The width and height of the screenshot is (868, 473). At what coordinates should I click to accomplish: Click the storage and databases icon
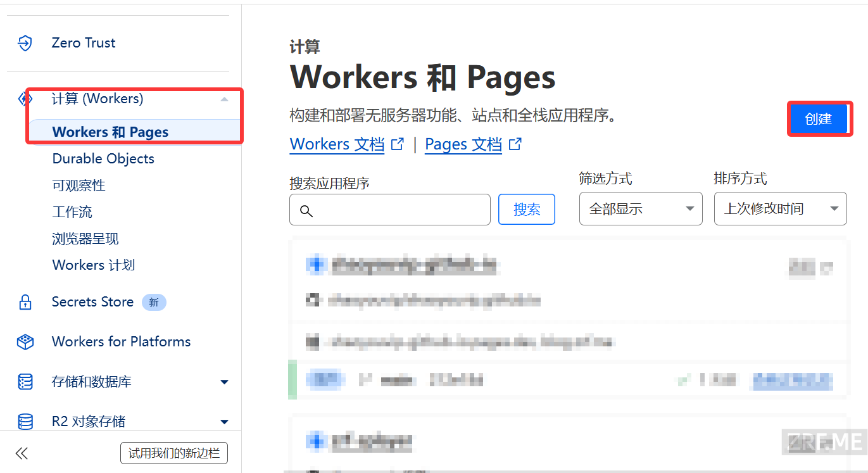click(25, 382)
